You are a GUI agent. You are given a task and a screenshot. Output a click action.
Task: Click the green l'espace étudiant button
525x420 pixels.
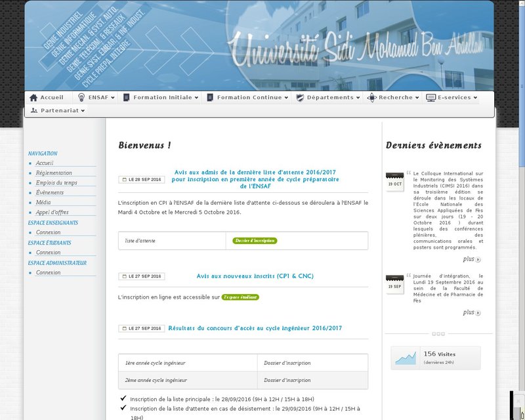click(x=240, y=297)
